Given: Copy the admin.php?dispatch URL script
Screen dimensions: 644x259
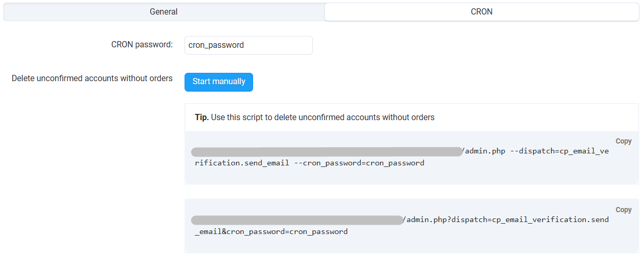Looking at the screenshot, I should point(623,210).
